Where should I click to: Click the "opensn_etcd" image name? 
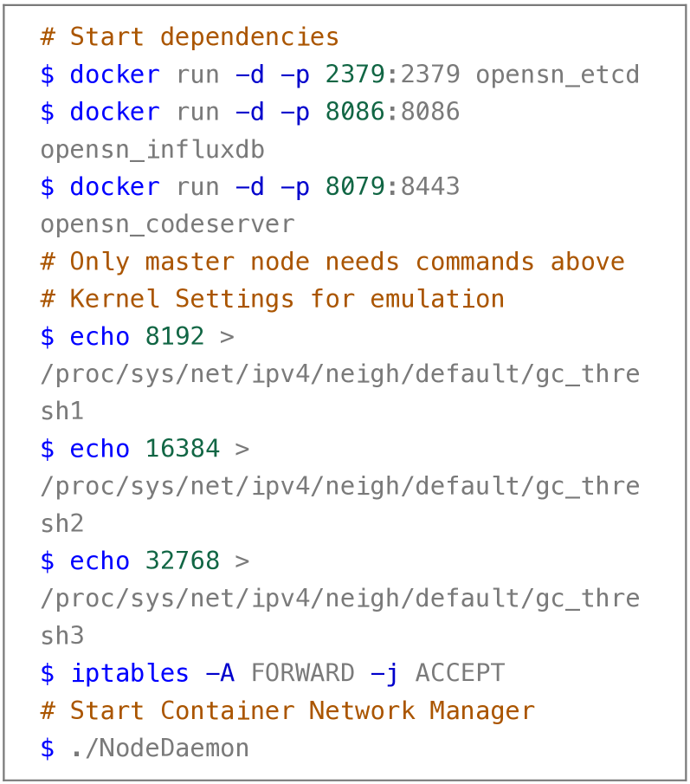558,75
